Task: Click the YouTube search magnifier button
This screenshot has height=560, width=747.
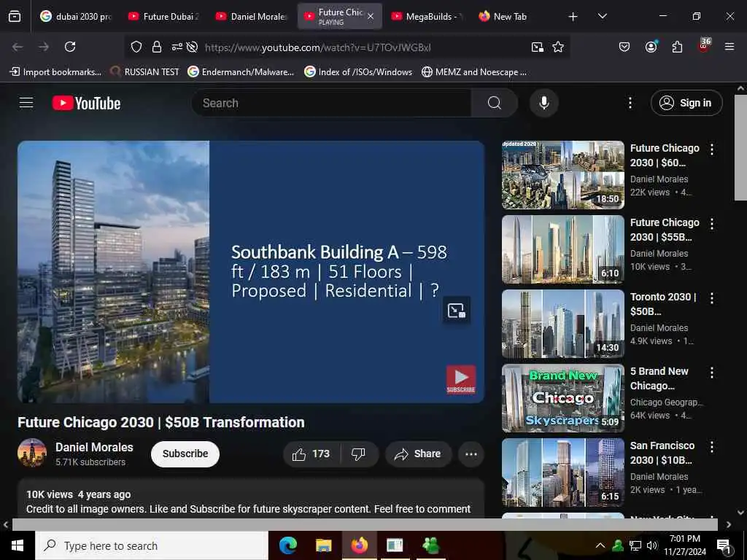Action: click(494, 103)
